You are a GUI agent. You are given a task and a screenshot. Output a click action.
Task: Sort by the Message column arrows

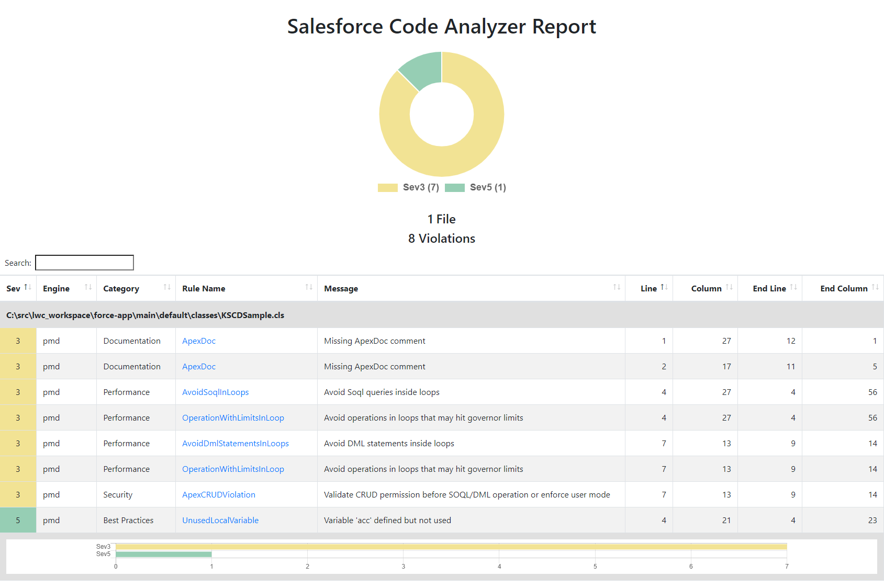(x=617, y=287)
